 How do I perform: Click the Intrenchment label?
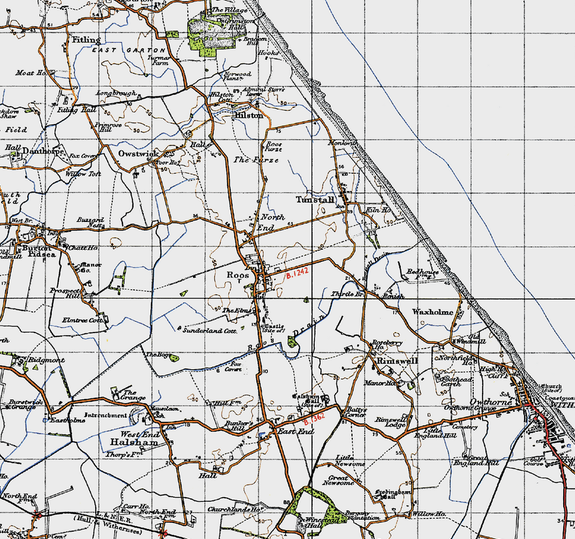click(106, 415)
